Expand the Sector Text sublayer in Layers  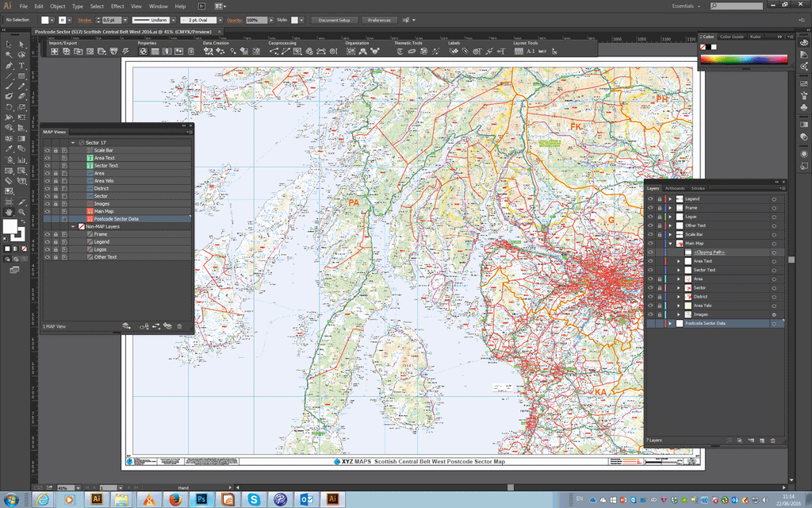(x=679, y=270)
